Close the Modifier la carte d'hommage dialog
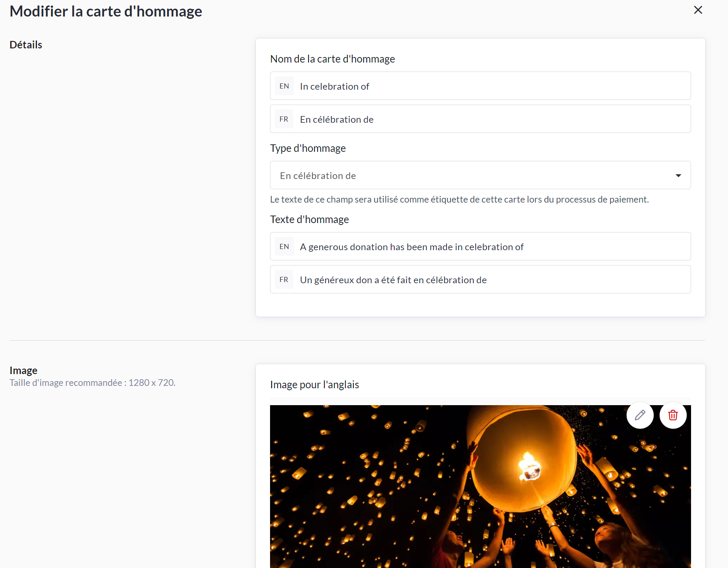728x568 pixels. coord(698,10)
